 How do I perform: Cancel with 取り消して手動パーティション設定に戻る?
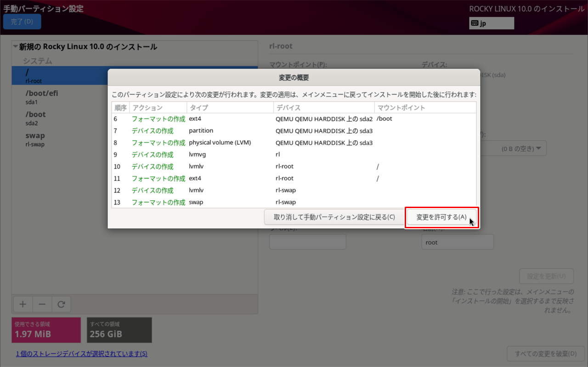point(334,217)
